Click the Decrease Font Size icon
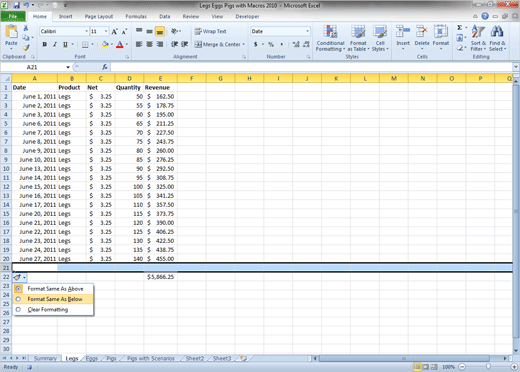The height and width of the screenshot is (372, 520). (124, 32)
